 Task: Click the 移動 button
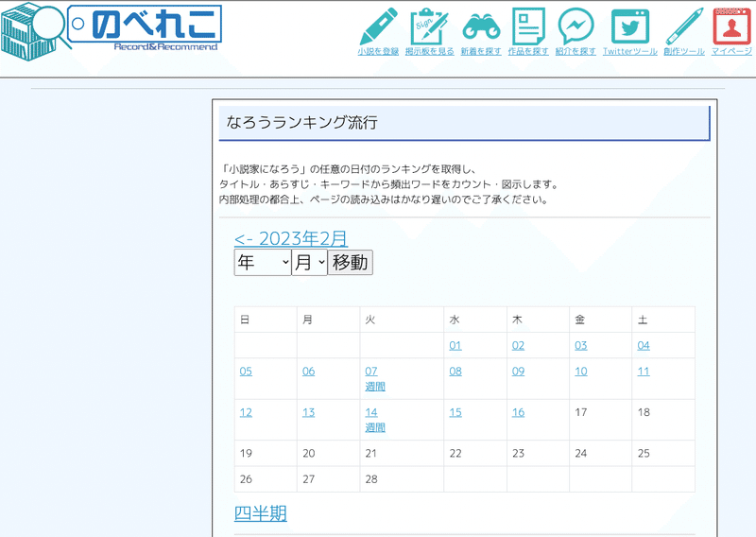pyautogui.click(x=350, y=263)
